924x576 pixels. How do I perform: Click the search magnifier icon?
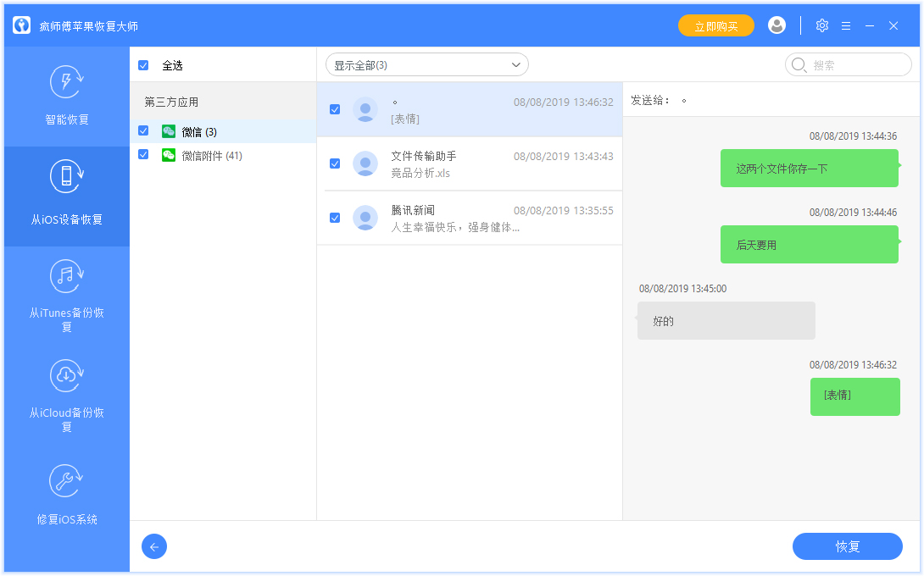pyautogui.click(x=798, y=64)
